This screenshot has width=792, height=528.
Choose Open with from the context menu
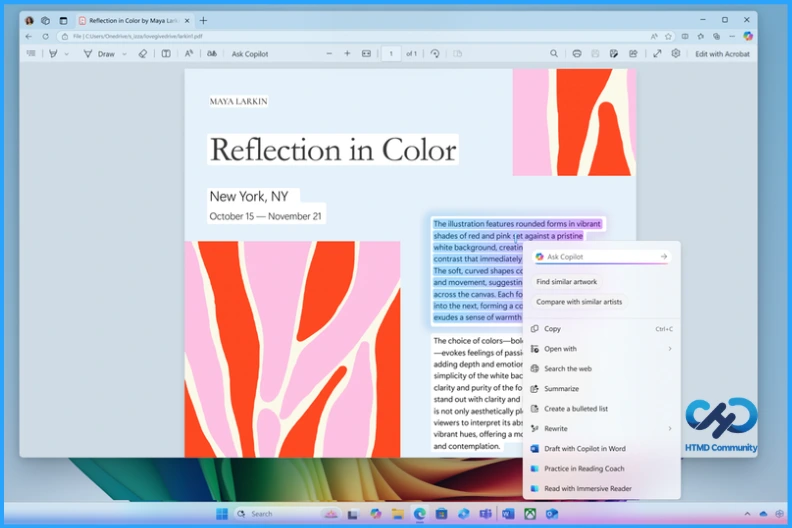(602, 349)
